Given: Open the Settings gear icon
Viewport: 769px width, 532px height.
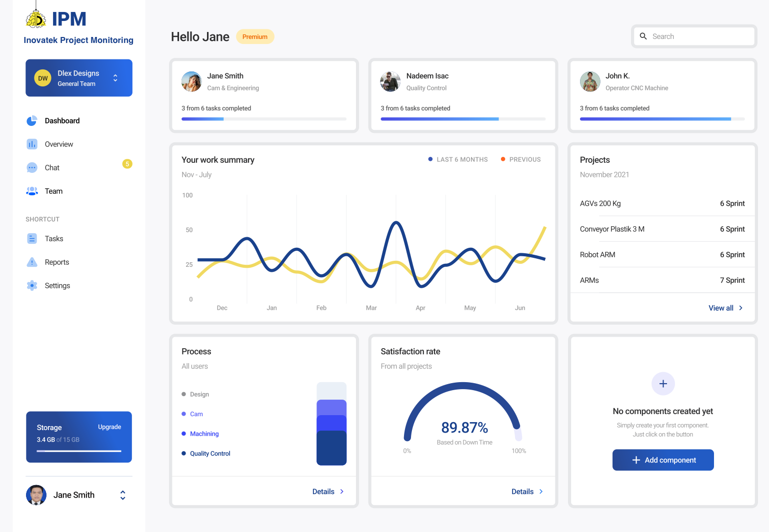Looking at the screenshot, I should (x=32, y=285).
